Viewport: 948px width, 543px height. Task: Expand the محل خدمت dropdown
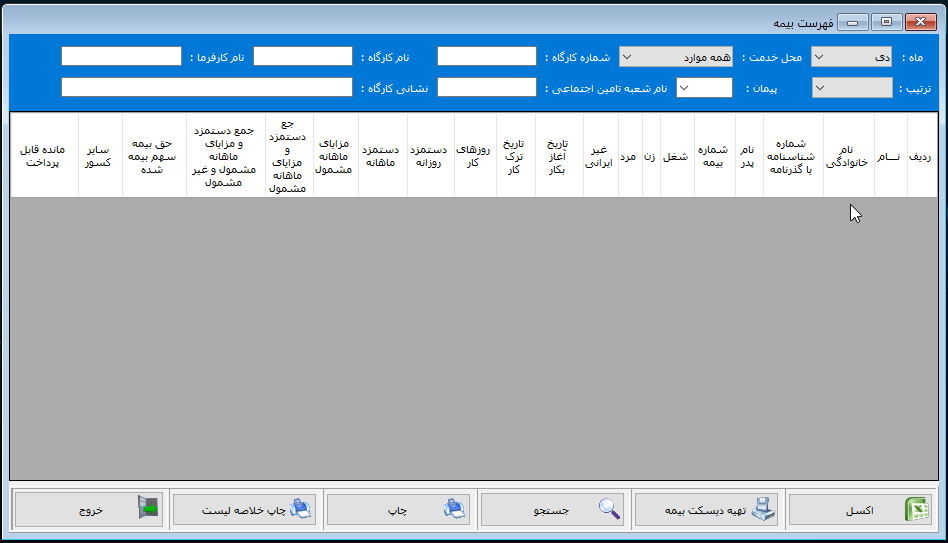pos(676,57)
